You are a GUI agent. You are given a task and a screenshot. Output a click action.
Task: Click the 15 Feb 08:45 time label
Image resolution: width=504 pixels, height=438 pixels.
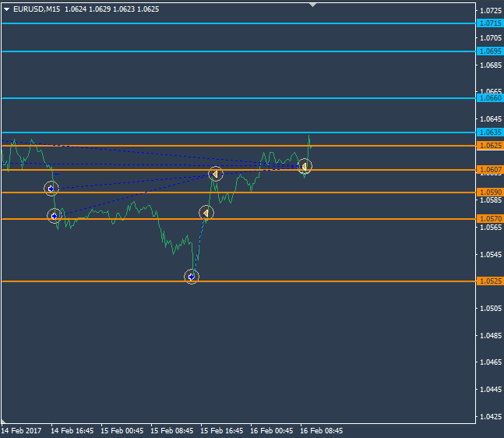(172, 431)
